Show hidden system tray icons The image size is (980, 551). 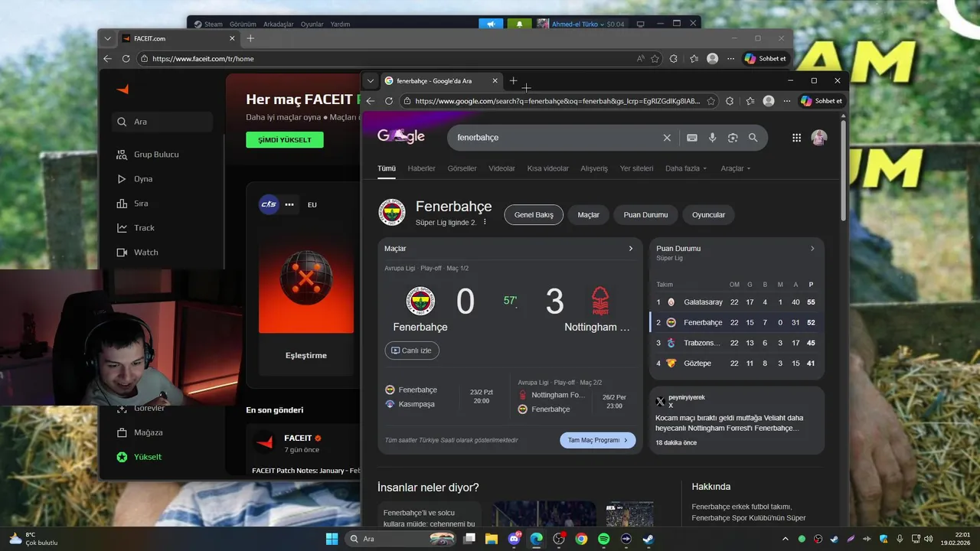(x=785, y=539)
